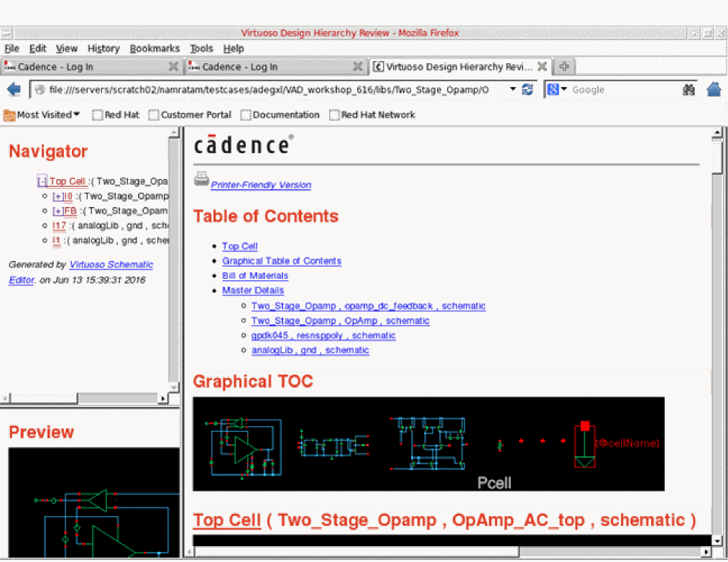Click the reload page icon
This screenshot has height=562, width=728.
coord(527,90)
